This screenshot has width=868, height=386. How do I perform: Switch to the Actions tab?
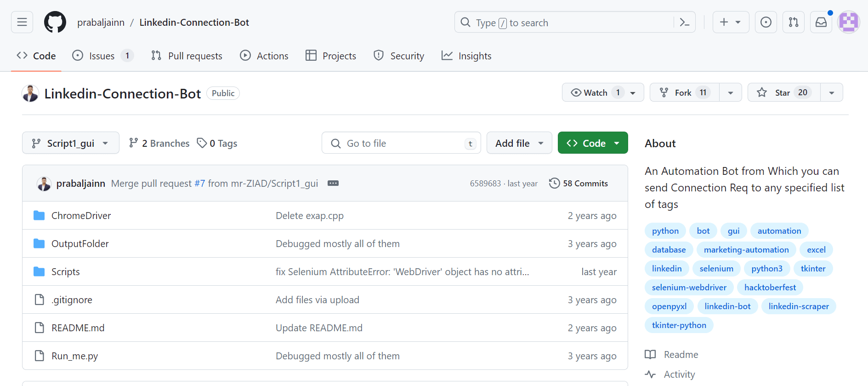coord(264,56)
